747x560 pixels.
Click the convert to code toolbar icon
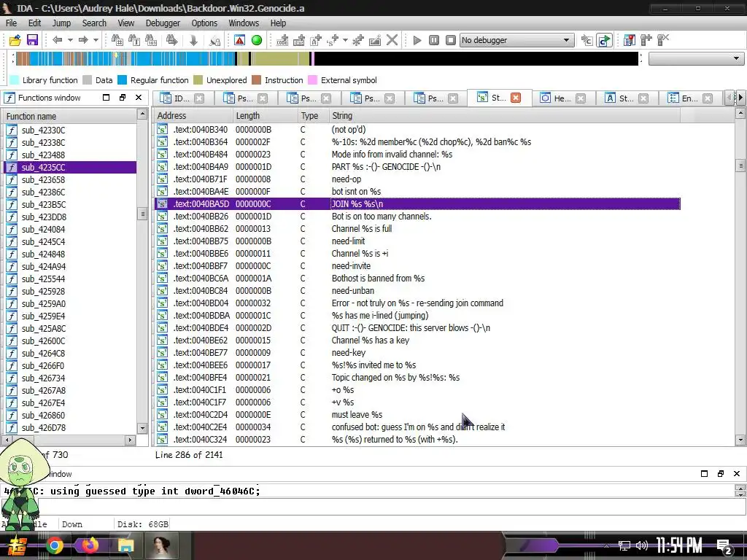coord(282,41)
